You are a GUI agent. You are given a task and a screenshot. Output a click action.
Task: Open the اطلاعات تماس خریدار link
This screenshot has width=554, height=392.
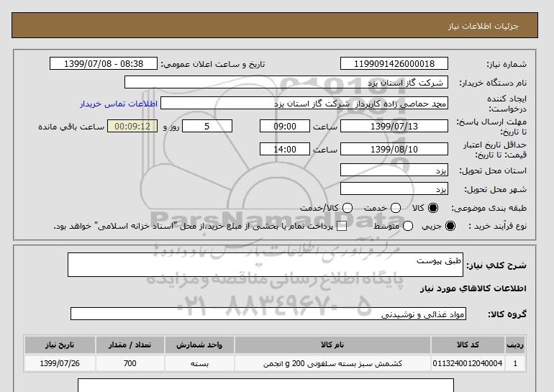point(119,104)
